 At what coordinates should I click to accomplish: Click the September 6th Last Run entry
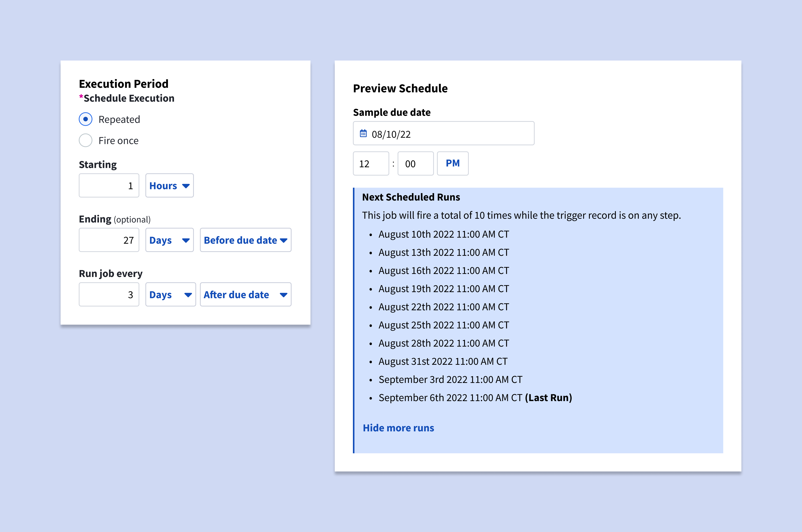(x=475, y=398)
